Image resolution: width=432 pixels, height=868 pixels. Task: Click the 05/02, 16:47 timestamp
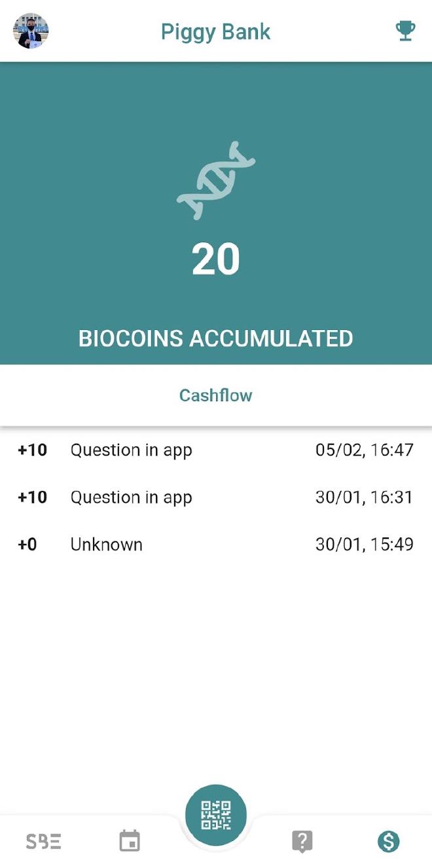pos(364,450)
